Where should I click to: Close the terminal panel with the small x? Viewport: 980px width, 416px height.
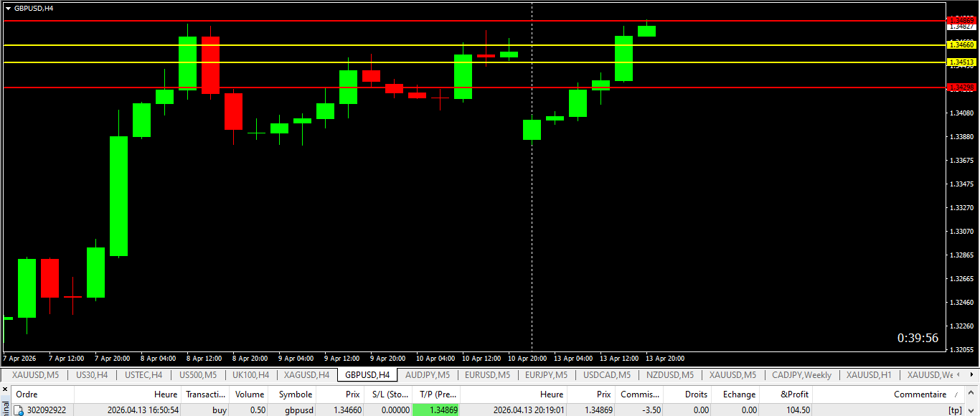pyautogui.click(x=4, y=391)
